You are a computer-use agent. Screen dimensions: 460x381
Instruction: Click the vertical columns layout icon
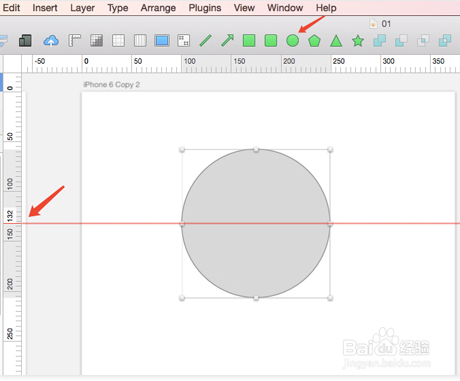coord(140,41)
